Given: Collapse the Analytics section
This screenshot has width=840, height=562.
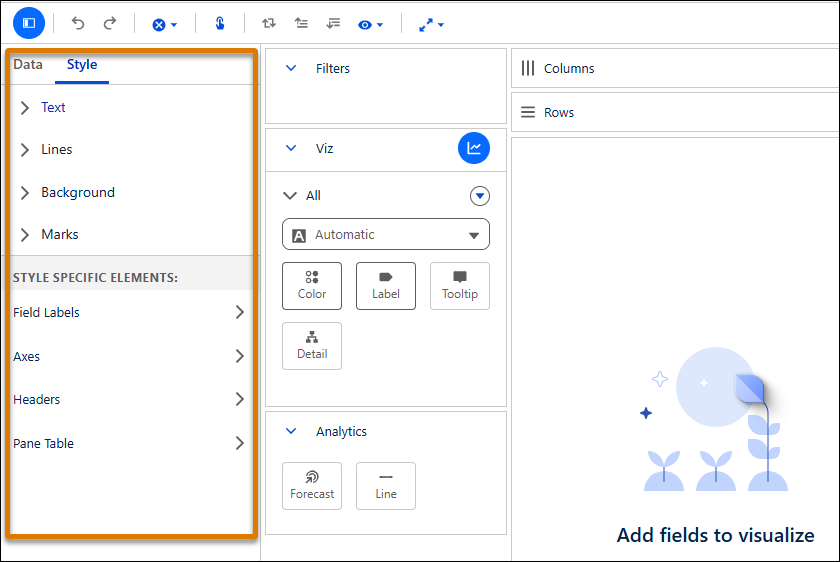Looking at the screenshot, I should click(x=291, y=431).
